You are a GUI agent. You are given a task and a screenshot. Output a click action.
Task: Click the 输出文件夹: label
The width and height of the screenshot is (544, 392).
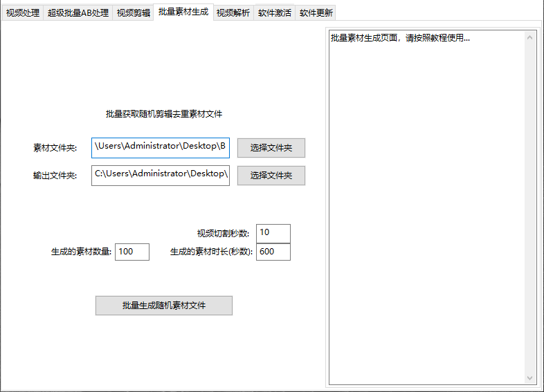click(55, 176)
